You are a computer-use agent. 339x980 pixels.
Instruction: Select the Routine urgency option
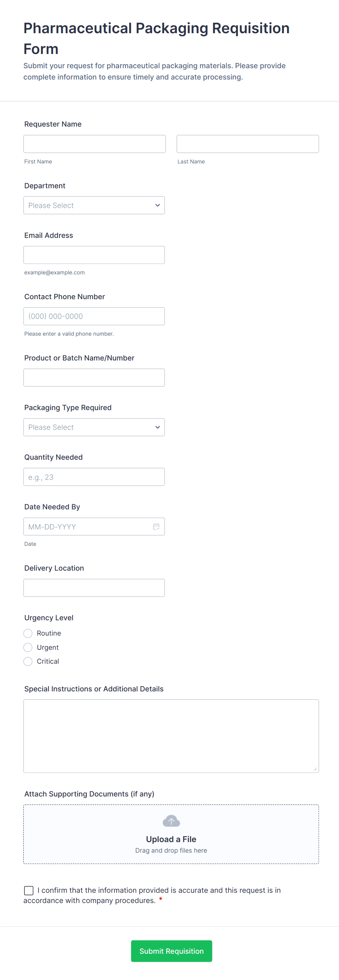28,633
